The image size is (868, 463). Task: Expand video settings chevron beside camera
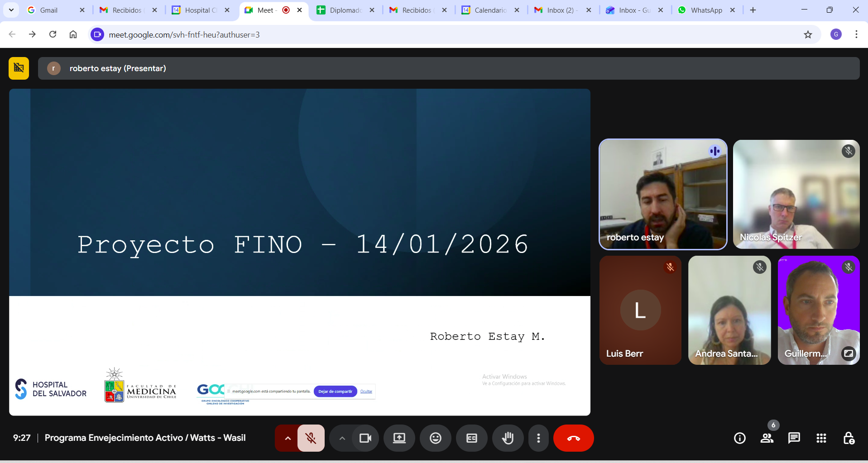point(342,438)
